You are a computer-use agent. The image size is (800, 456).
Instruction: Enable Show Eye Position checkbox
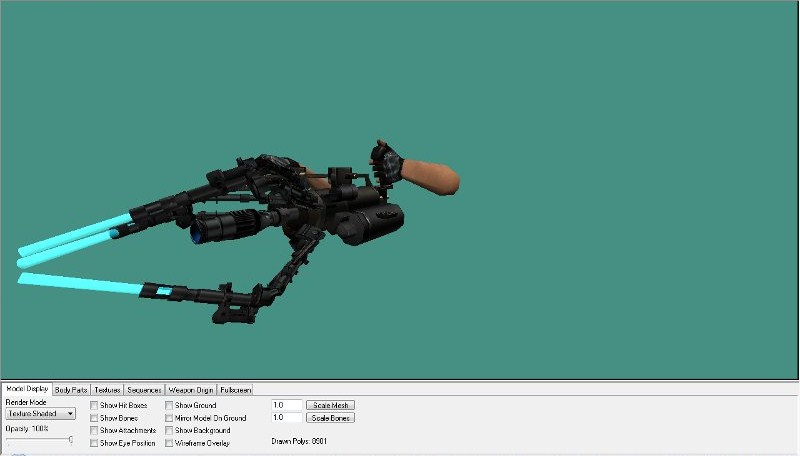click(95, 442)
